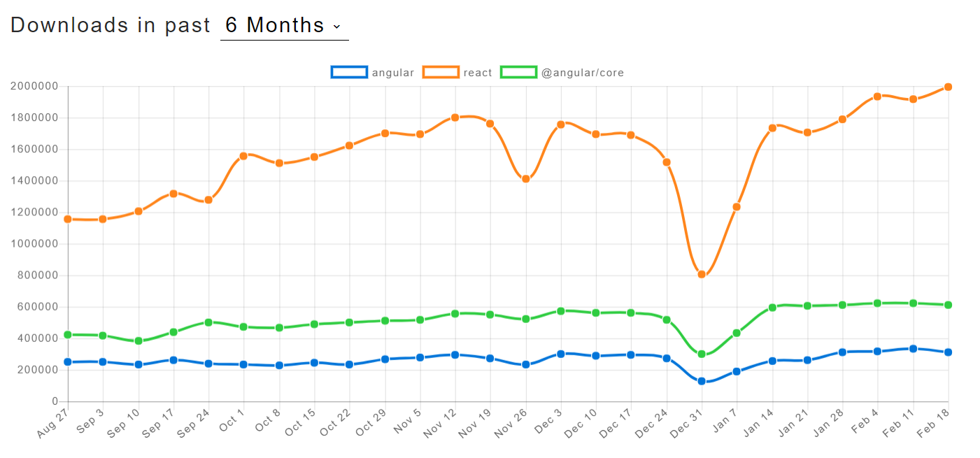Open the 6 Months dropdown
980x458 pixels.
(275, 25)
